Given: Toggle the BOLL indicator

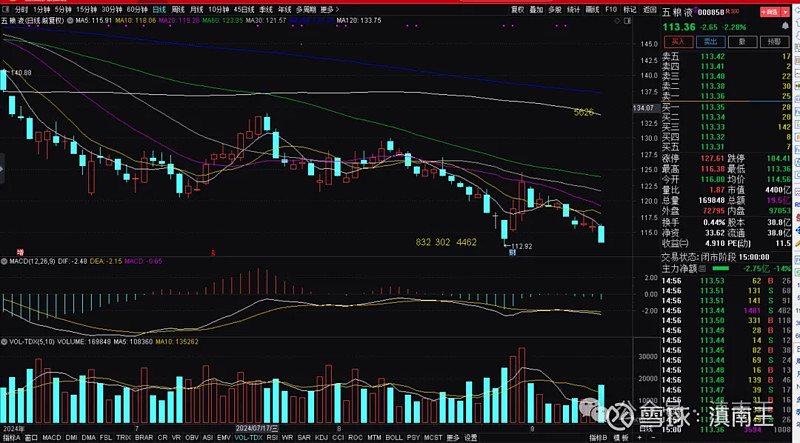Looking at the screenshot, I should 394,438.
